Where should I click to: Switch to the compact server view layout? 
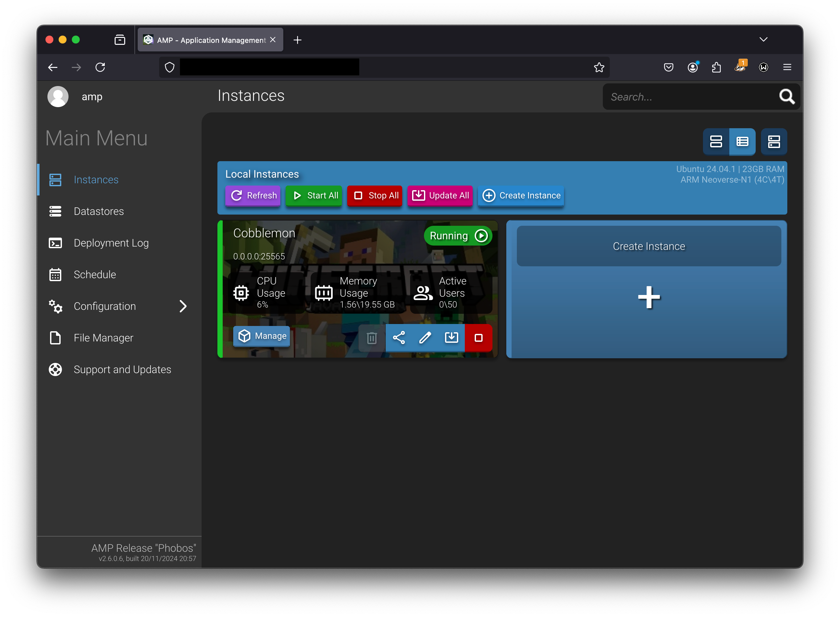point(774,141)
